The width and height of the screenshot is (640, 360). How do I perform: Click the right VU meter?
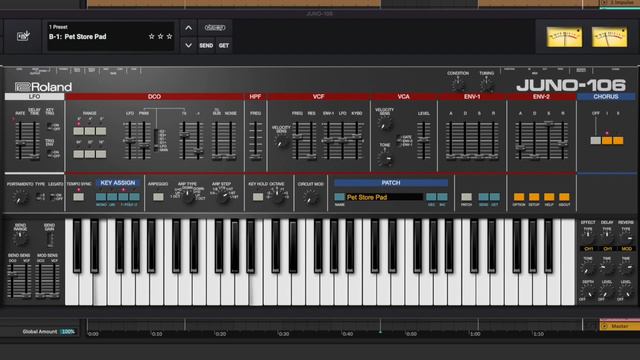609,37
